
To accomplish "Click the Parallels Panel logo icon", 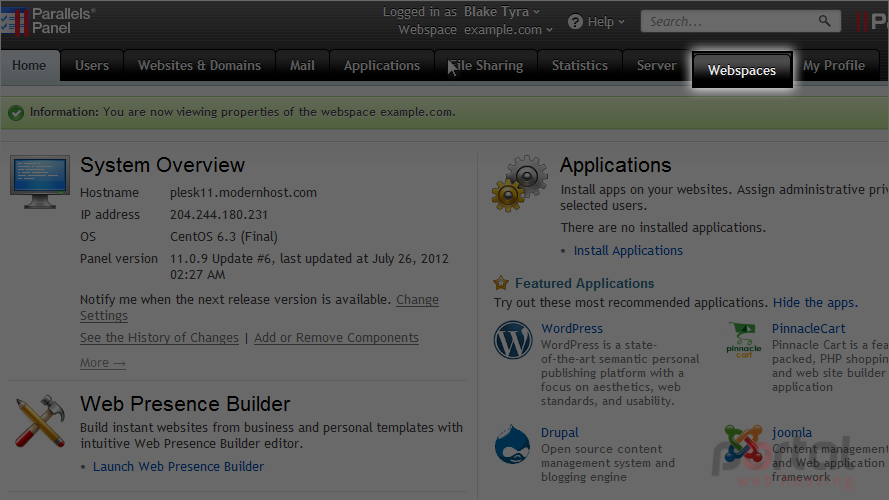I will (x=15, y=21).
